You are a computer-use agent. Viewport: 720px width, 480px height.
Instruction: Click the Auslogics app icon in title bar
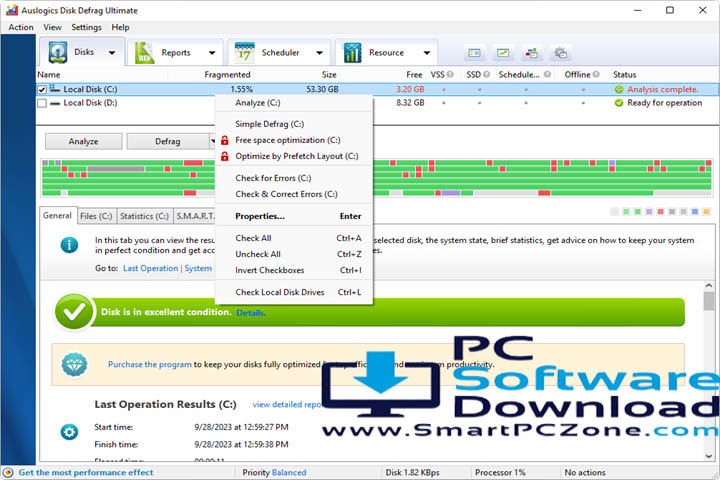[x=11, y=10]
